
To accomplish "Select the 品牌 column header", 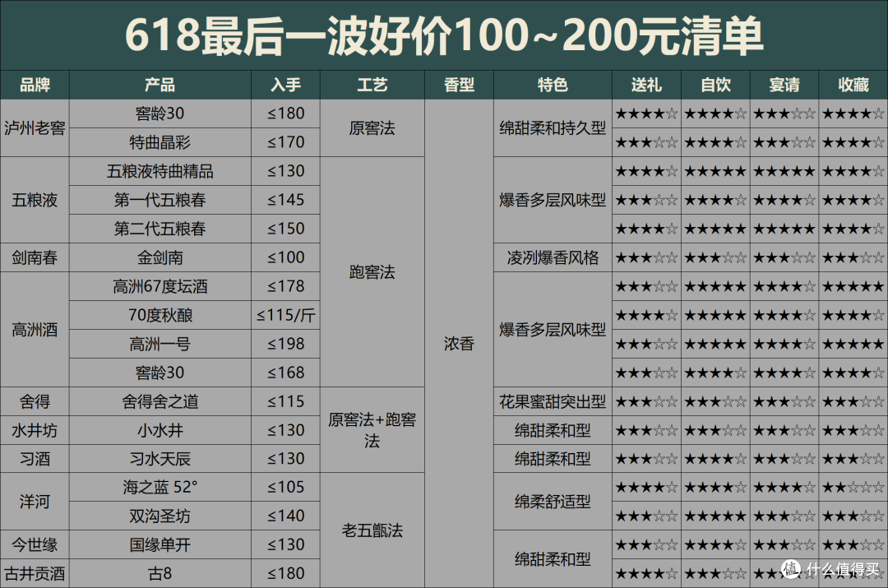I will pos(35,85).
